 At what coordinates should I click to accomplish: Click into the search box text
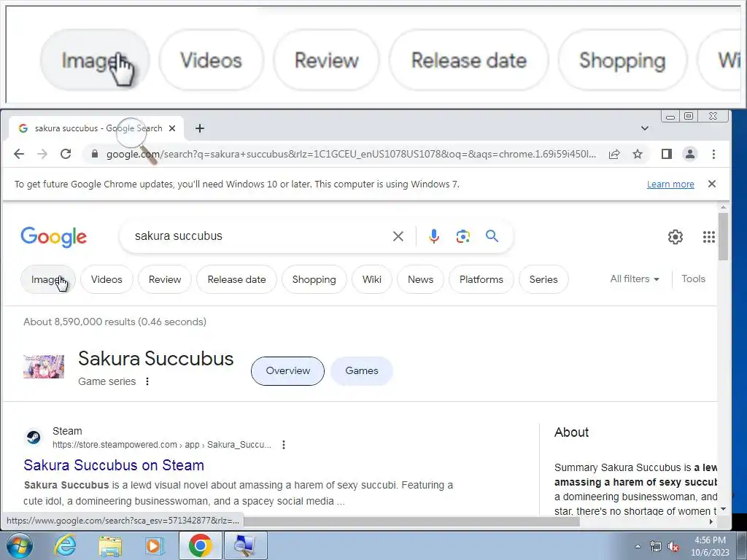(179, 236)
